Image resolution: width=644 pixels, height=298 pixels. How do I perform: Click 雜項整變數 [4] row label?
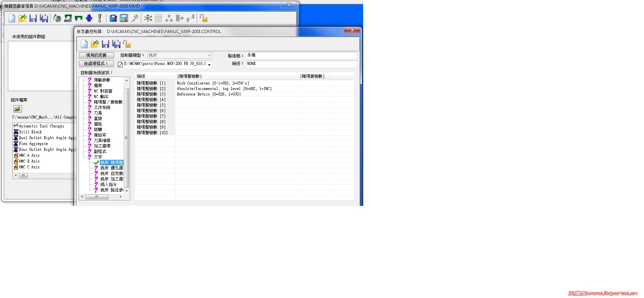pos(151,100)
